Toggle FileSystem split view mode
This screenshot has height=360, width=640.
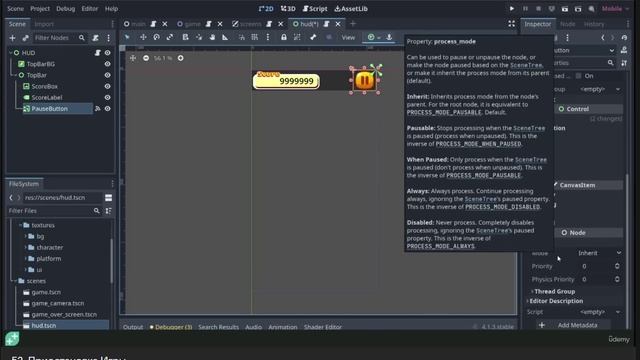[x=108, y=198]
